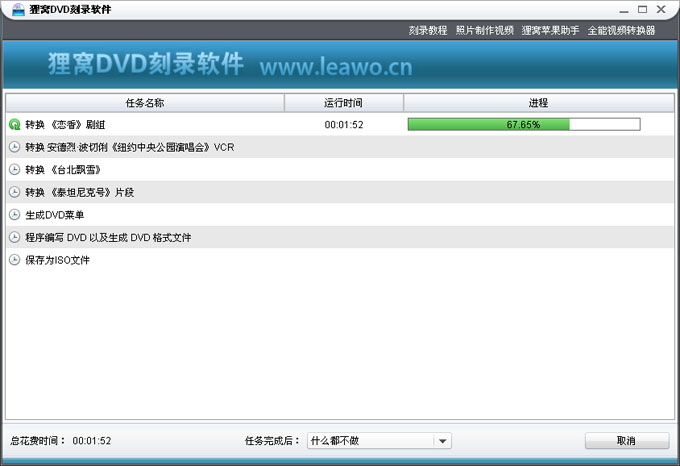Click the 任务名称 column header
Screen dimensions: 680x466
pos(145,103)
